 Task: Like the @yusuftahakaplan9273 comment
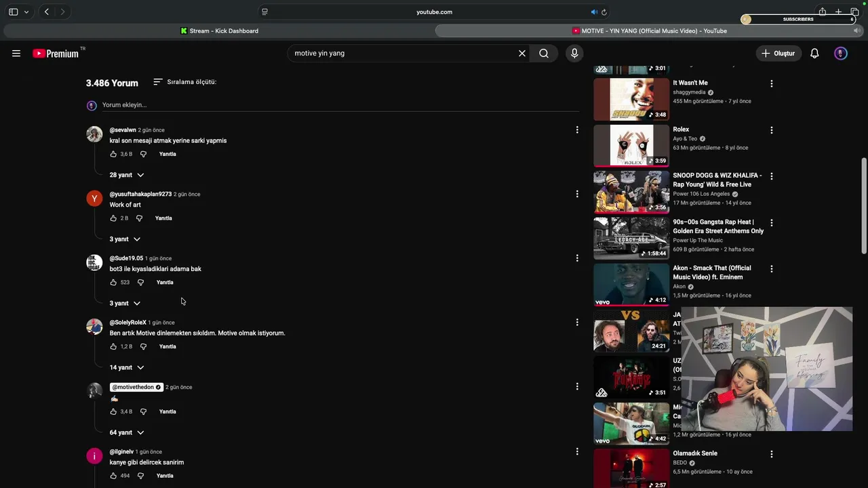pos(113,218)
